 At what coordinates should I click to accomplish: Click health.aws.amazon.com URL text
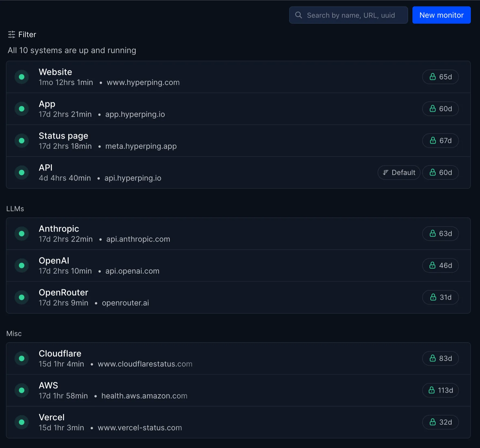pyautogui.click(x=144, y=396)
